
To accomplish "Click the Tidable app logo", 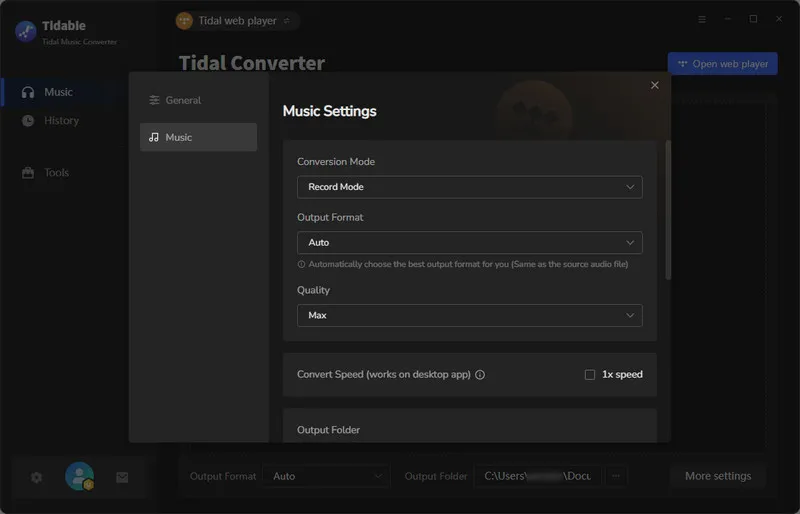I will (x=26, y=31).
